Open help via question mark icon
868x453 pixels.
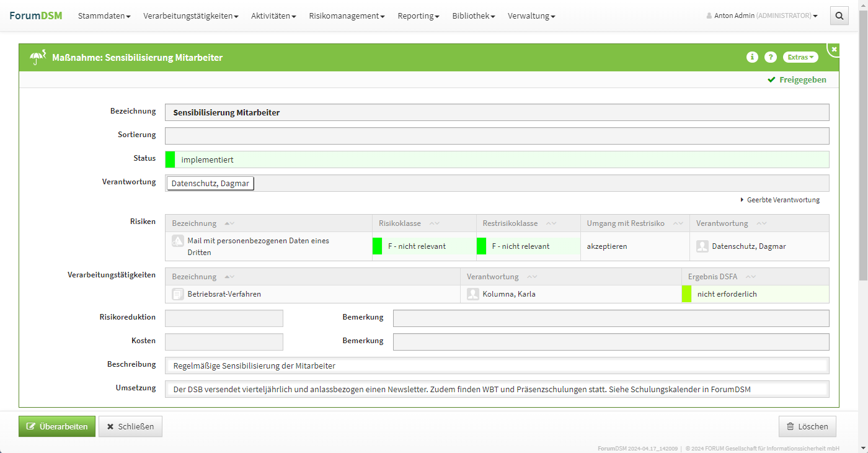click(x=771, y=57)
